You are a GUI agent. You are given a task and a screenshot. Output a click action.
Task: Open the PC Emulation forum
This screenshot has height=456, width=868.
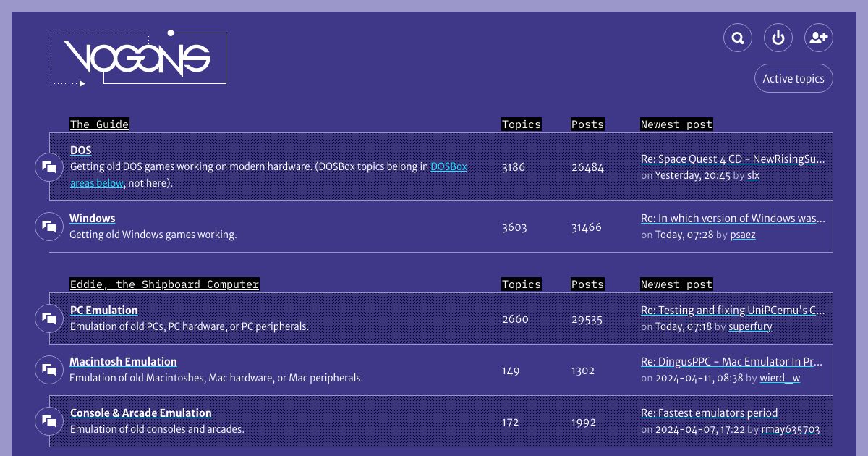tap(103, 310)
